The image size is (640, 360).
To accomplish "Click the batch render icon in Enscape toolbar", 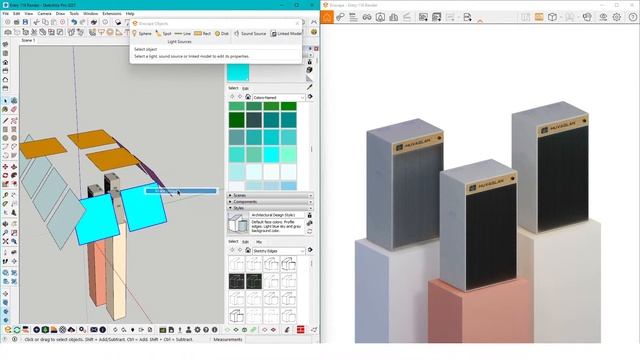I will click(x=436, y=17).
